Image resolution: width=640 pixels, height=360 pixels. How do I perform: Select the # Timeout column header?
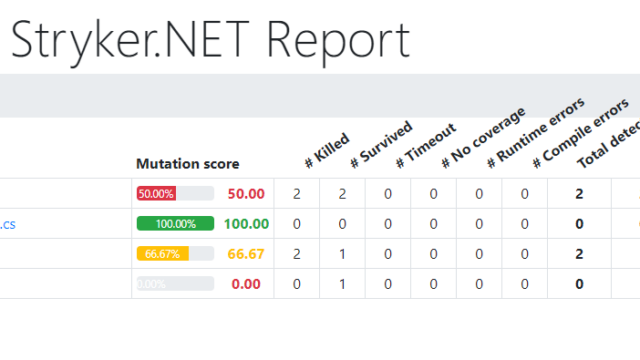coord(426,146)
